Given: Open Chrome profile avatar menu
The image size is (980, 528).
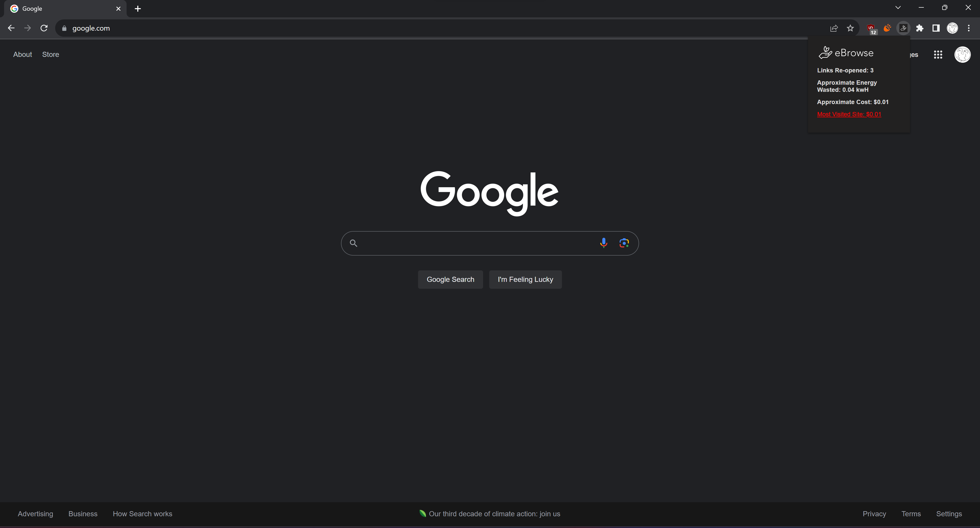Looking at the screenshot, I should pyautogui.click(x=952, y=28).
